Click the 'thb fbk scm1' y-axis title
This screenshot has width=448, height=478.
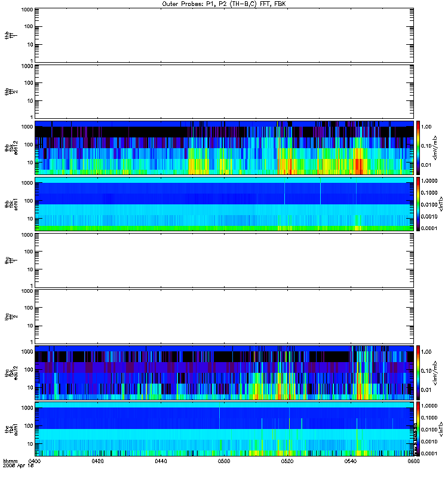(11, 204)
